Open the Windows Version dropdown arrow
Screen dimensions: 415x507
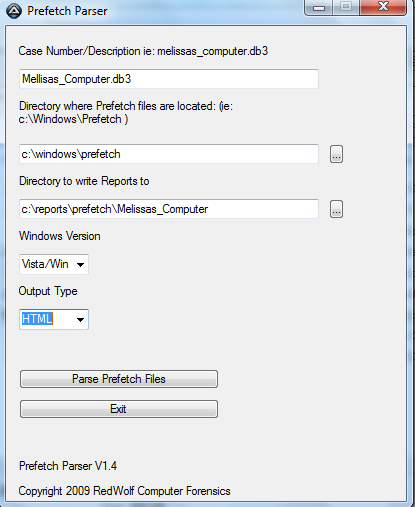pyautogui.click(x=80, y=265)
